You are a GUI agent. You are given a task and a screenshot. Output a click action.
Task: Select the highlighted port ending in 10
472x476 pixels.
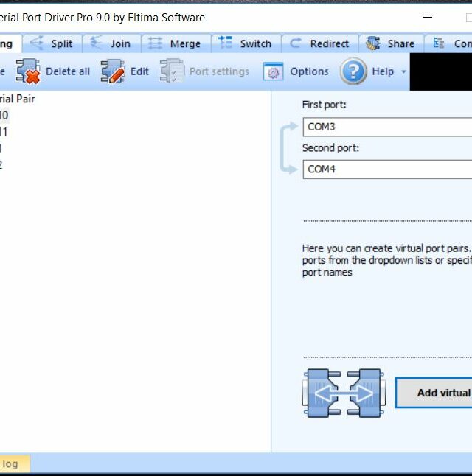tap(4, 115)
